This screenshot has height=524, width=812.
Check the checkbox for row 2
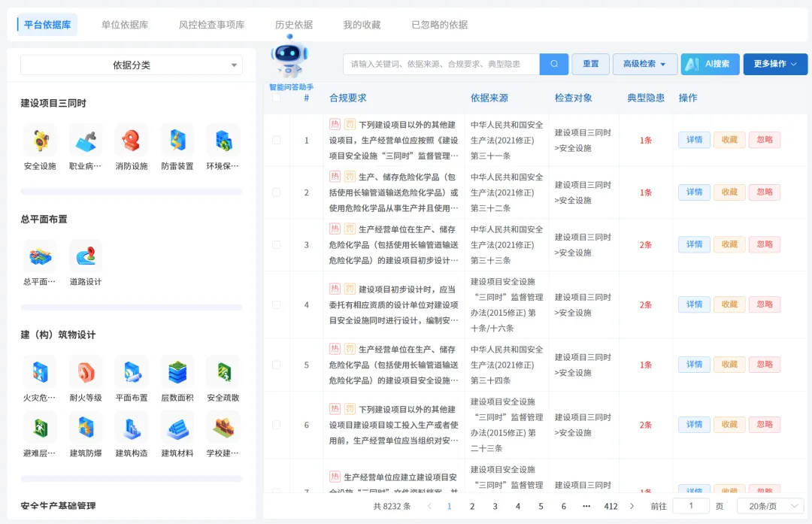point(277,192)
